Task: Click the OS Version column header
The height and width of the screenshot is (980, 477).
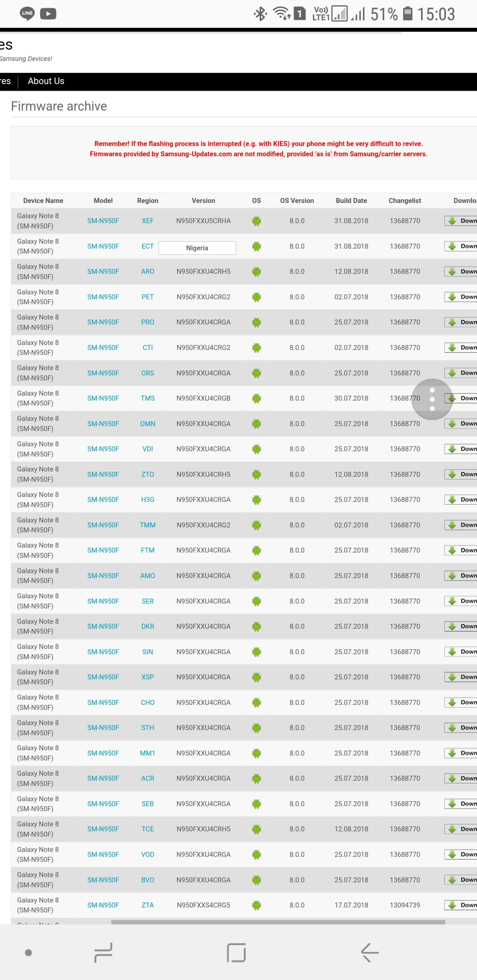Action: tap(297, 201)
